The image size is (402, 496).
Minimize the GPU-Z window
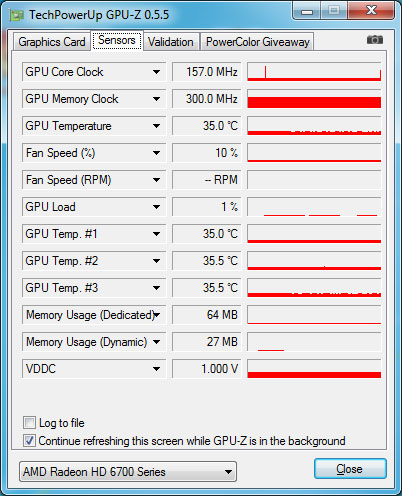(x=307, y=11)
